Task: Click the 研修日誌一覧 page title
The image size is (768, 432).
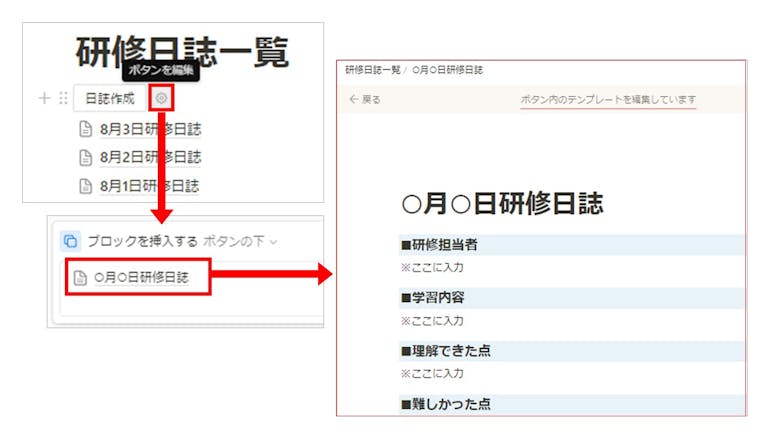Action: point(182,51)
